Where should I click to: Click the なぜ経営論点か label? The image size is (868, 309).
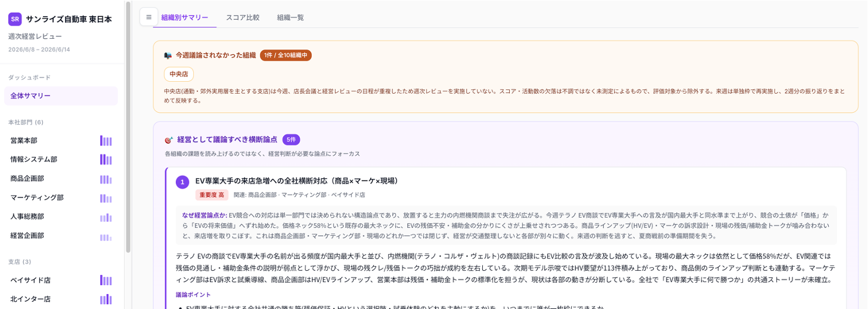(x=204, y=215)
